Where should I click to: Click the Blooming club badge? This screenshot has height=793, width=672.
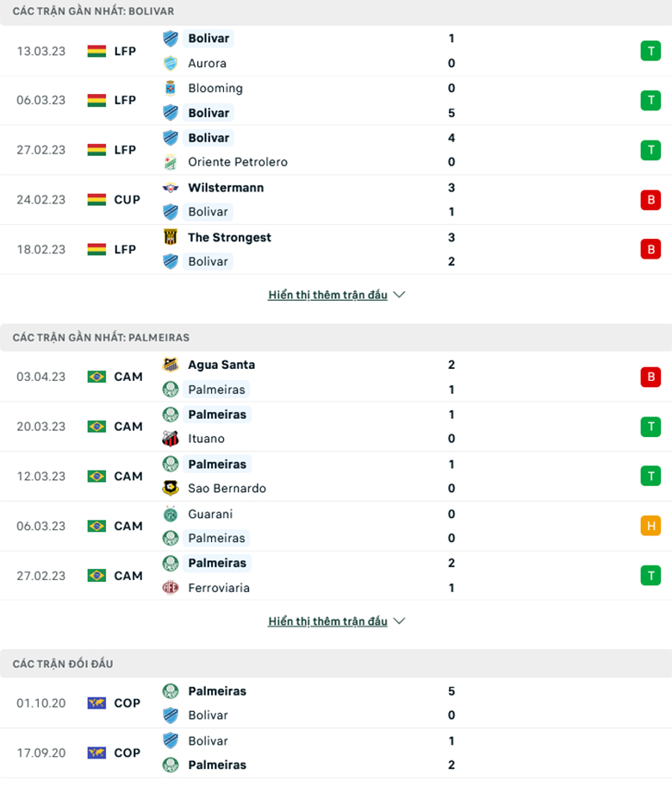pyautogui.click(x=169, y=88)
